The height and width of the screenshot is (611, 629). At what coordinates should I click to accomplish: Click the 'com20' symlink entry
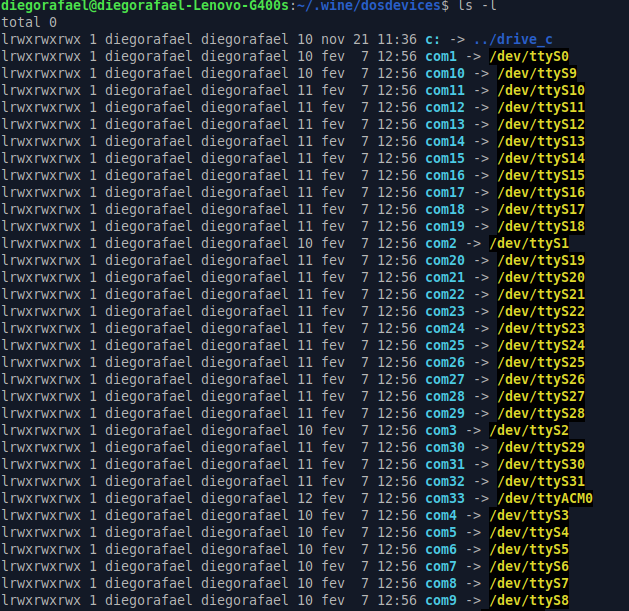tap(445, 260)
